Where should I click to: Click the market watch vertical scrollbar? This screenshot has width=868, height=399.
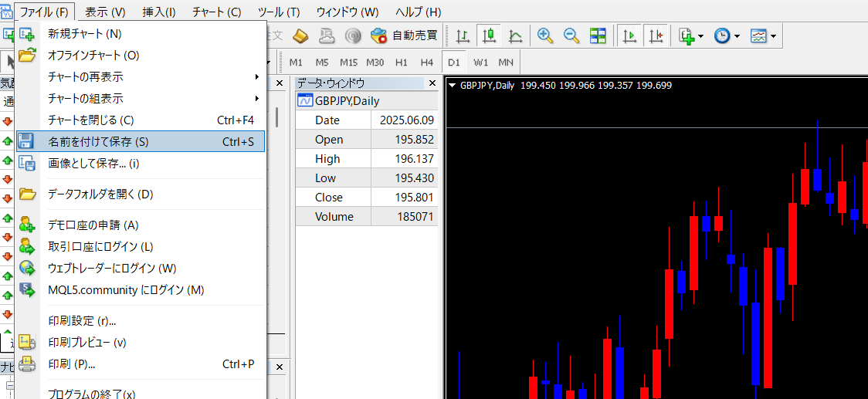tap(276, 117)
